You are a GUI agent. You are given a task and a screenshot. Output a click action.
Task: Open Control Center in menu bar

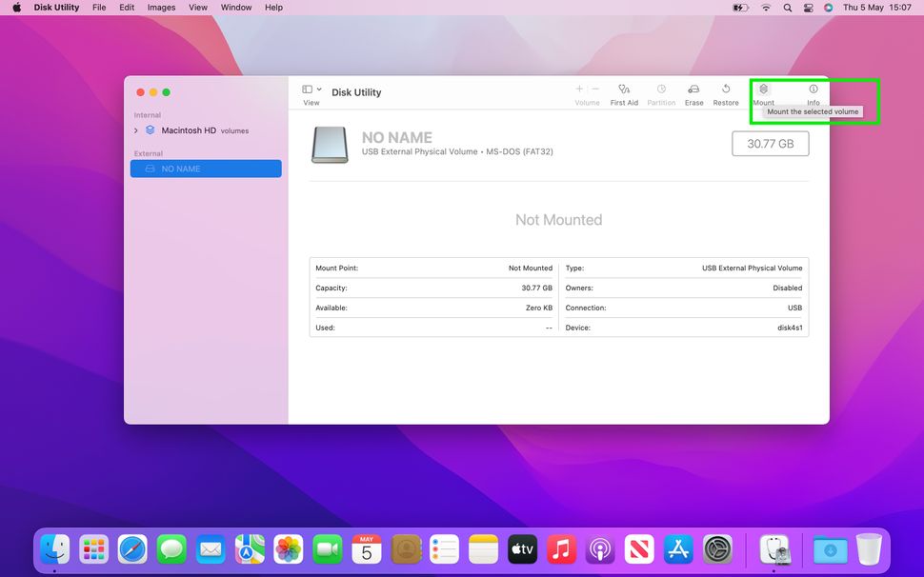[808, 8]
